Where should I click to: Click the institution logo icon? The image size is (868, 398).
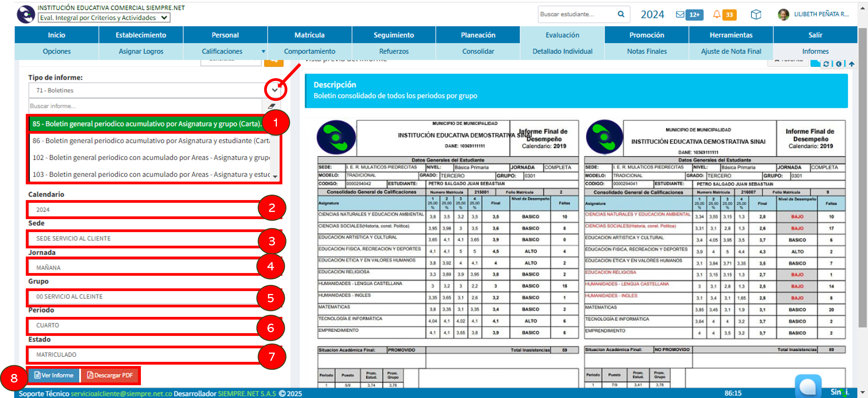(x=26, y=14)
